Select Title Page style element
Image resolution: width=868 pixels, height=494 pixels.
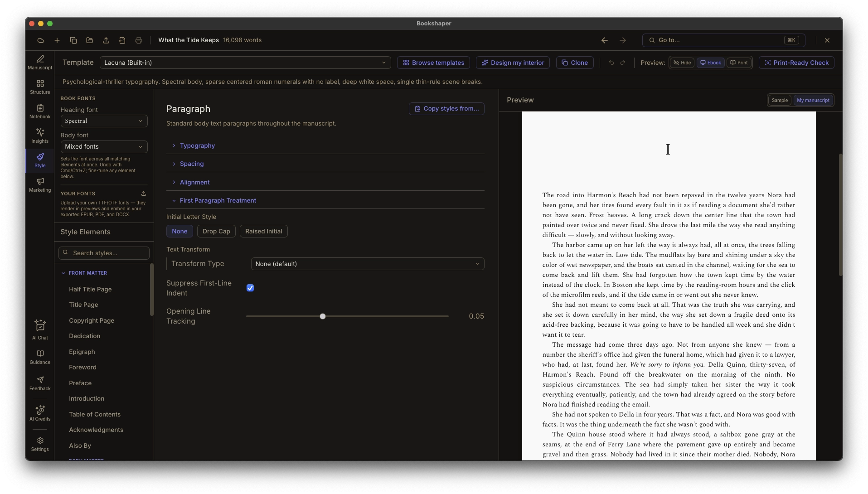[x=83, y=305]
